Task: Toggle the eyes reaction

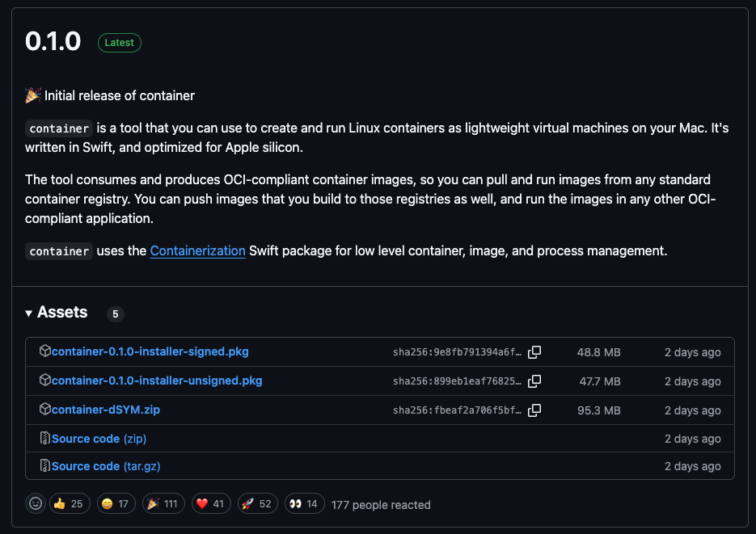Action: [x=304, y=502]
